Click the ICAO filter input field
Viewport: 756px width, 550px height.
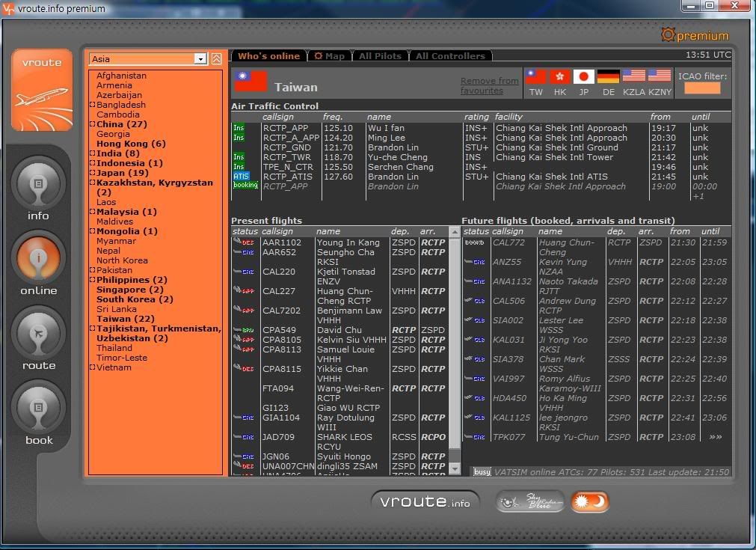[702, 88]
